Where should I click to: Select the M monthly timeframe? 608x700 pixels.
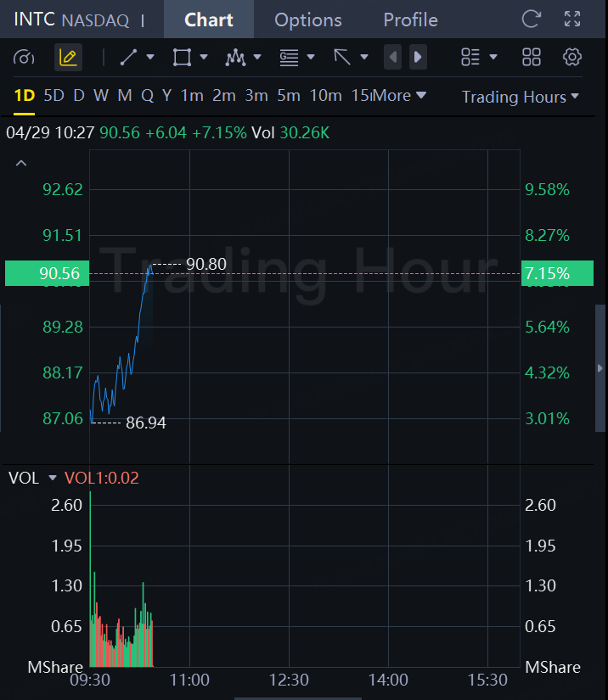tap(125, 96)
